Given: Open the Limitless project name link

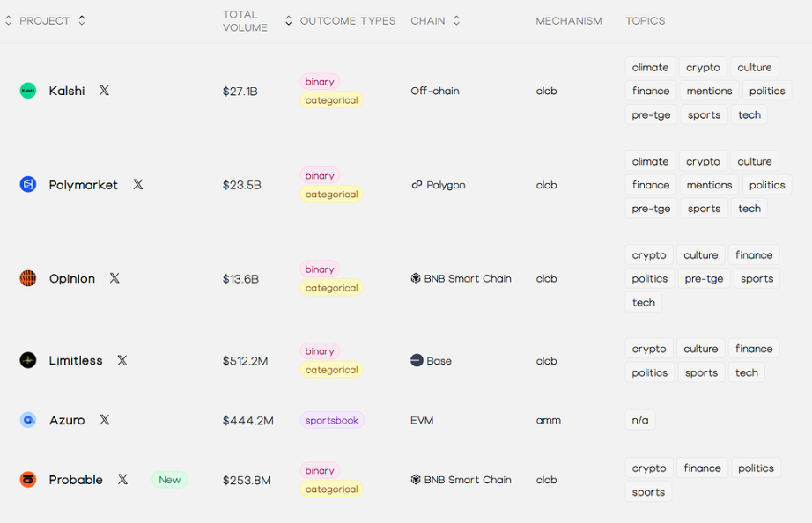Looking at the screenshot, I should tap(76, 360).
